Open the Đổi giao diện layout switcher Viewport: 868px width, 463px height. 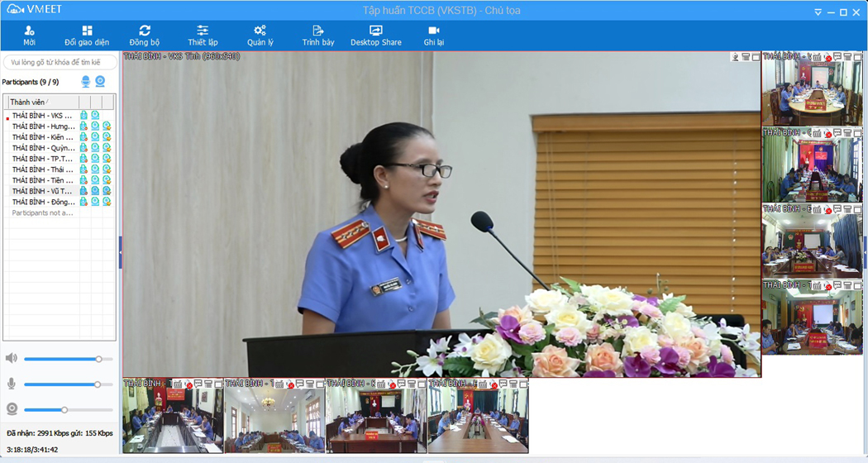coord(87,36)
